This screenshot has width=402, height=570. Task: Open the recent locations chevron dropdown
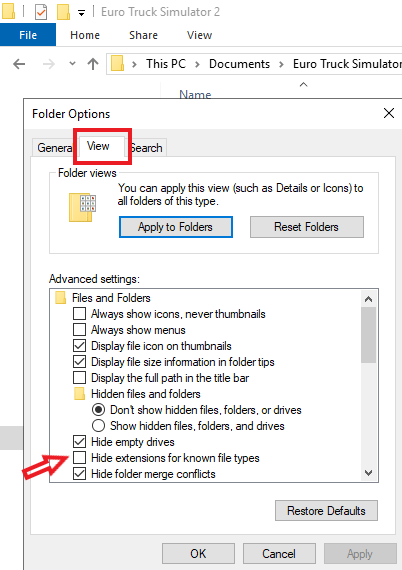72,64
